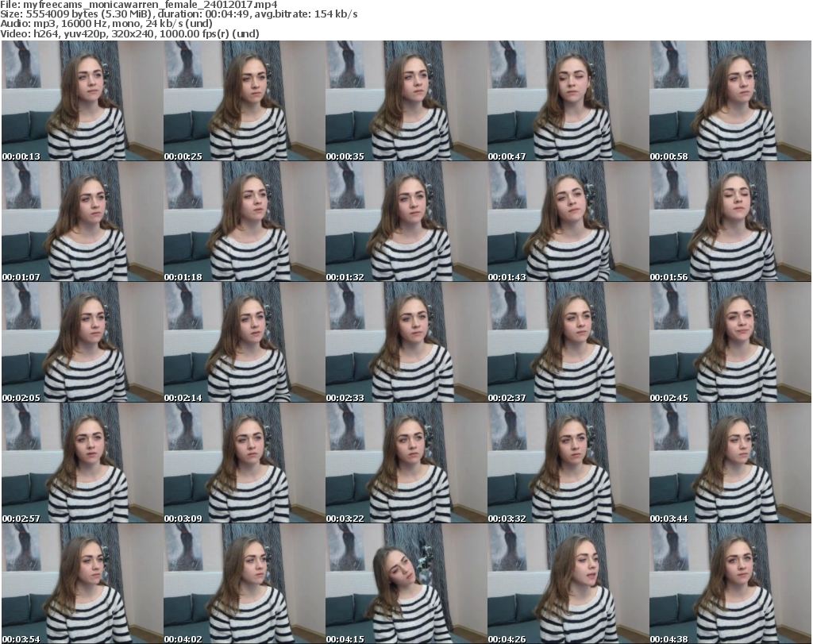Click the header line starting 'File:'
This screenshot has height=644, width=813.
pyautogui.click(x=139, y=5)
